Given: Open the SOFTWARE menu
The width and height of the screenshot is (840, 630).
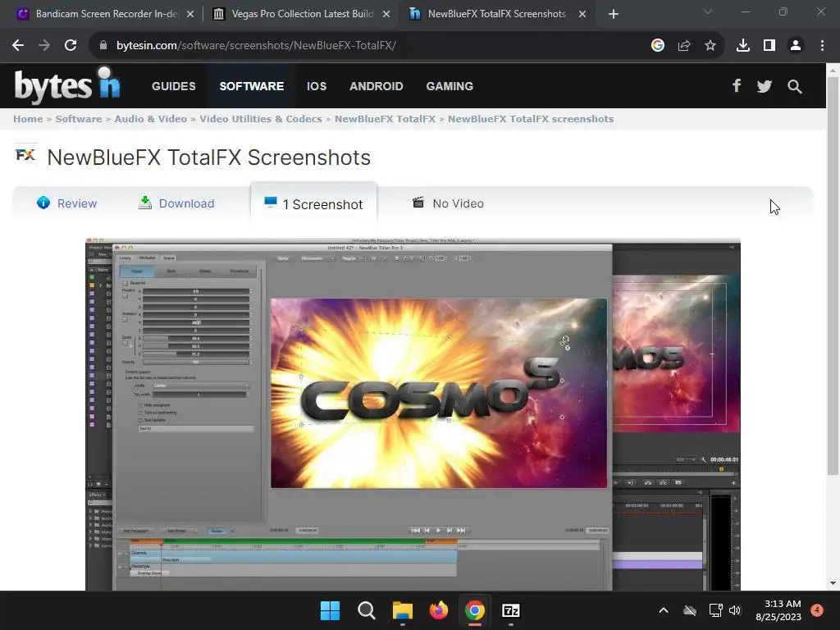Looking at the screenshot, I should [x=251, y=86].
